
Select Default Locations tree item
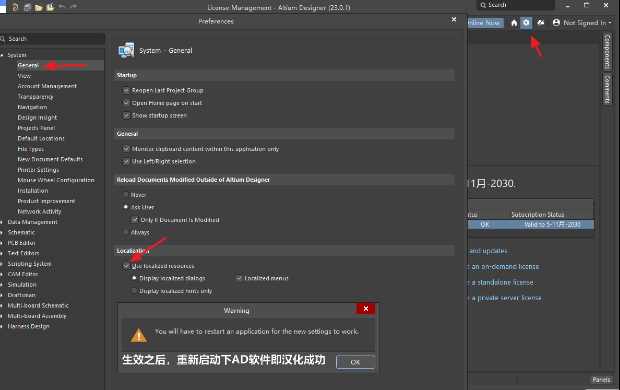(x=41, y=138)
